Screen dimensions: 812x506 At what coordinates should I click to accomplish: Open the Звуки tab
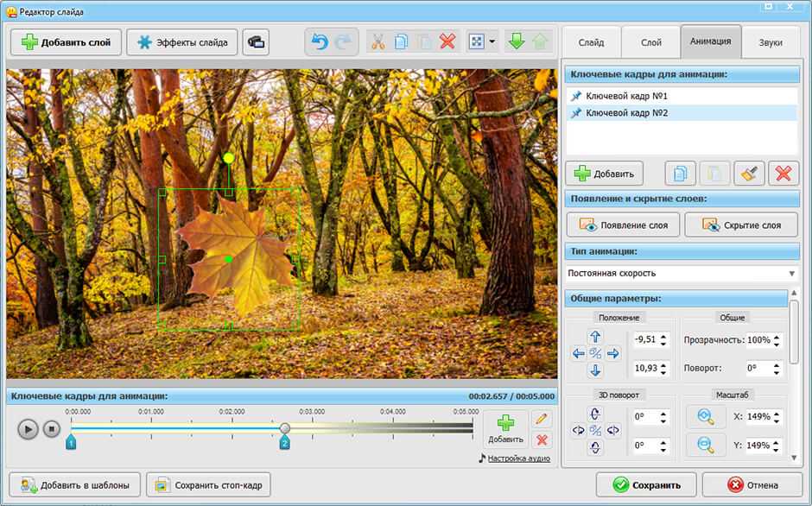(x=770, y=41)
